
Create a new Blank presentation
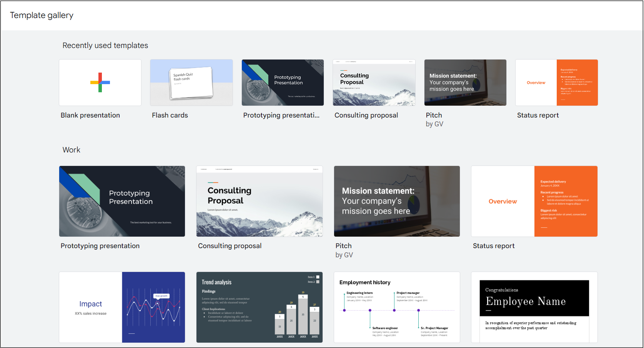tap(100, 82)
